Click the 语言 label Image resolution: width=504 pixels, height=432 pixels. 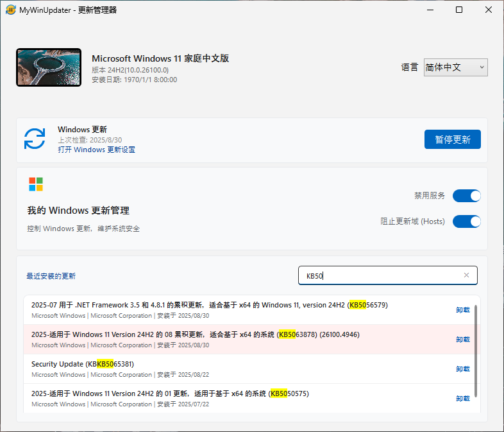(410, 67)
